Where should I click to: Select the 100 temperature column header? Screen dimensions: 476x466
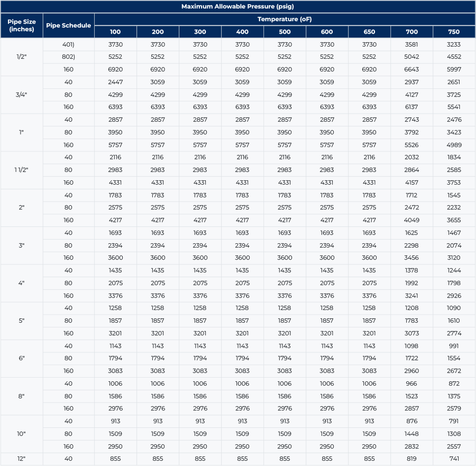point(115,32)
